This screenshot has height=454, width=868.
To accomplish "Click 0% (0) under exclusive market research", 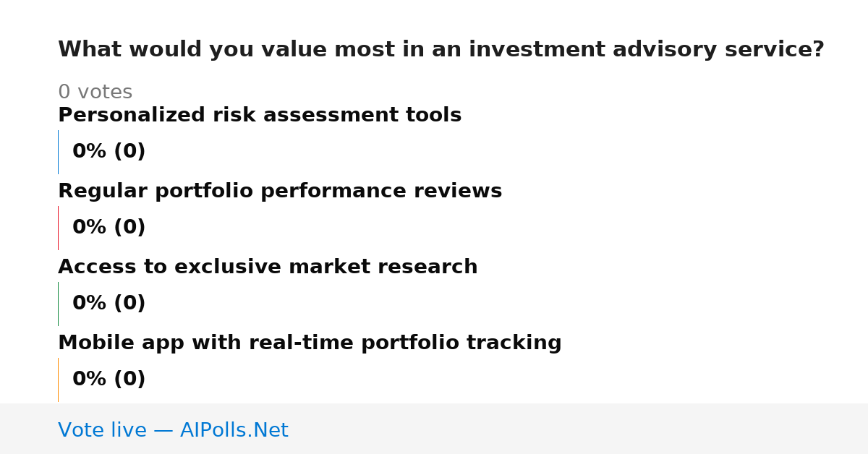I will 109,304.
